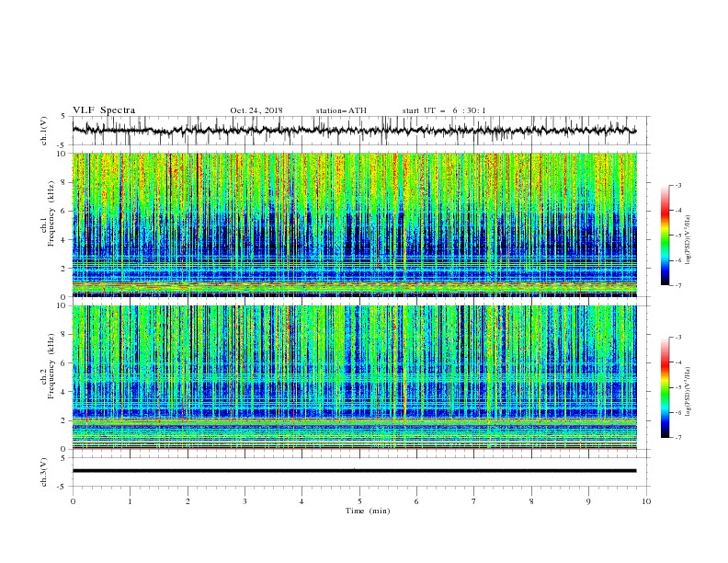This screenshot has width=728, height=563.
Task: Click the "-3" tick on upper colorbar
Action: [x=677, y=185]
